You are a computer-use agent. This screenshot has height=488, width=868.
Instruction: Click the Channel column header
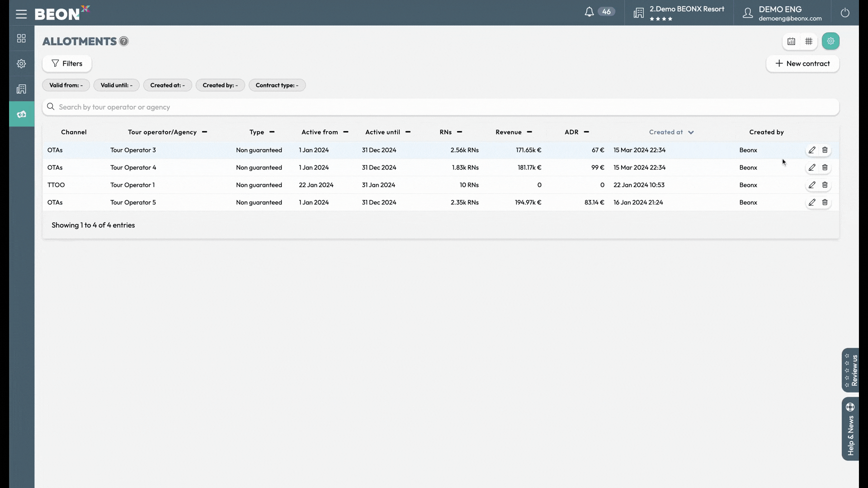[74, 132]
